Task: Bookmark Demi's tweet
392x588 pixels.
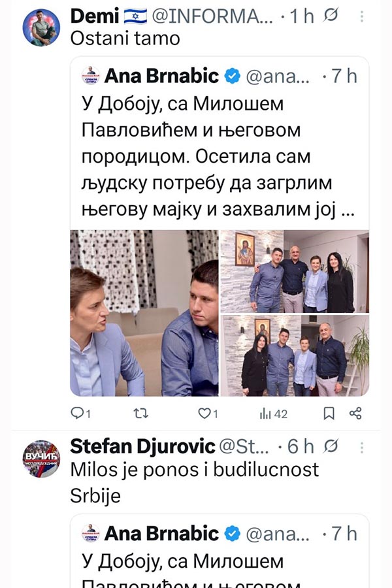Action: point(329,414)
